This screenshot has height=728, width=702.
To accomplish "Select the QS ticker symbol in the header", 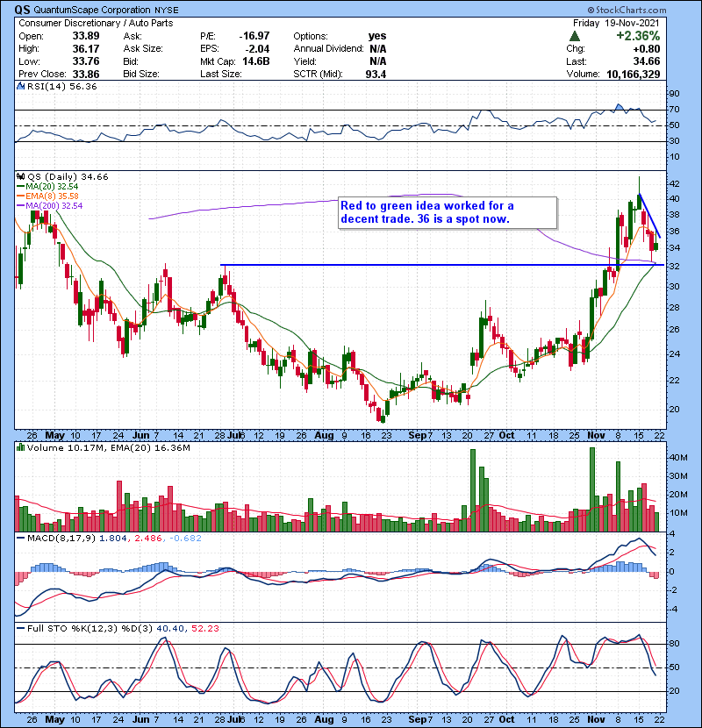I will (x=22, y=10).
